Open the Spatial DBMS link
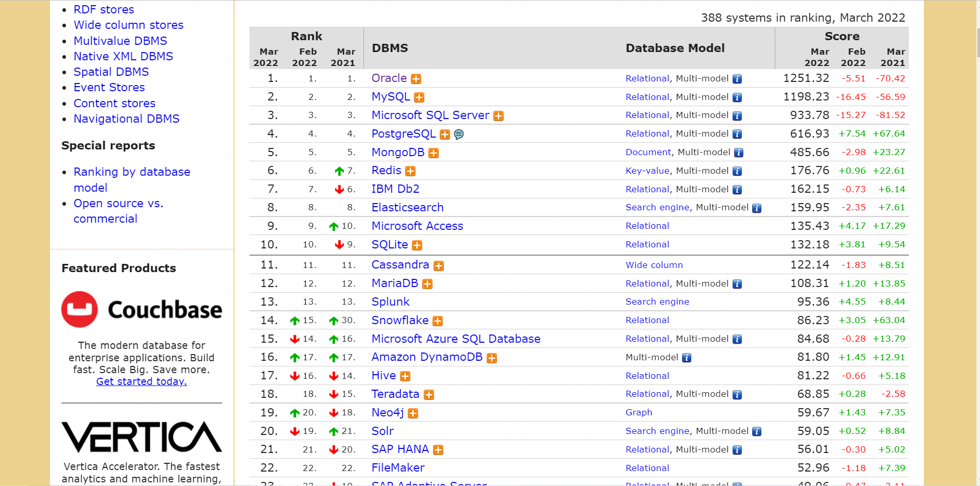 [x=111, y=72]
